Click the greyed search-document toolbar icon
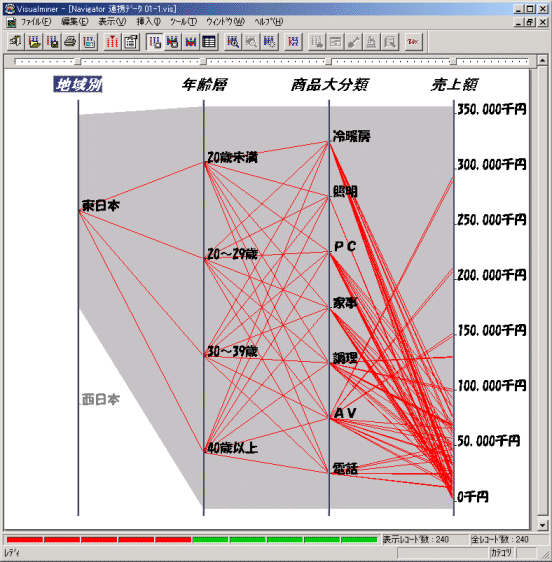Viewport: 552px width, 562px height. (390, 42)
